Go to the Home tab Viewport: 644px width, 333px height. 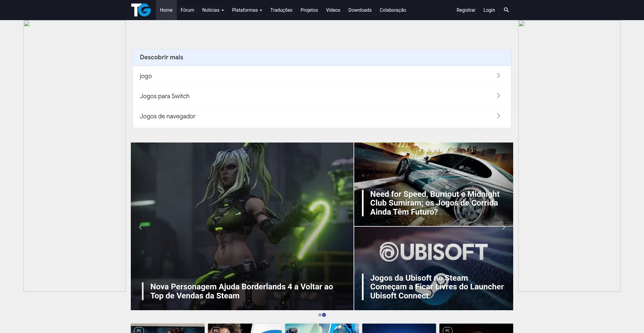click(166, 10)
